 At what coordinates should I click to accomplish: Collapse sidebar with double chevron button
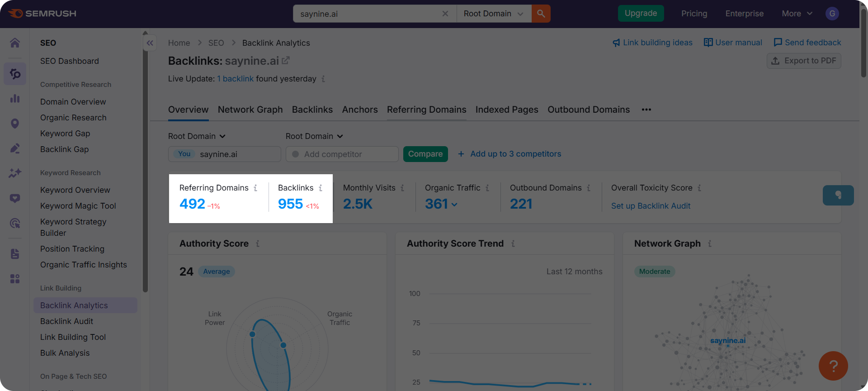150,43
